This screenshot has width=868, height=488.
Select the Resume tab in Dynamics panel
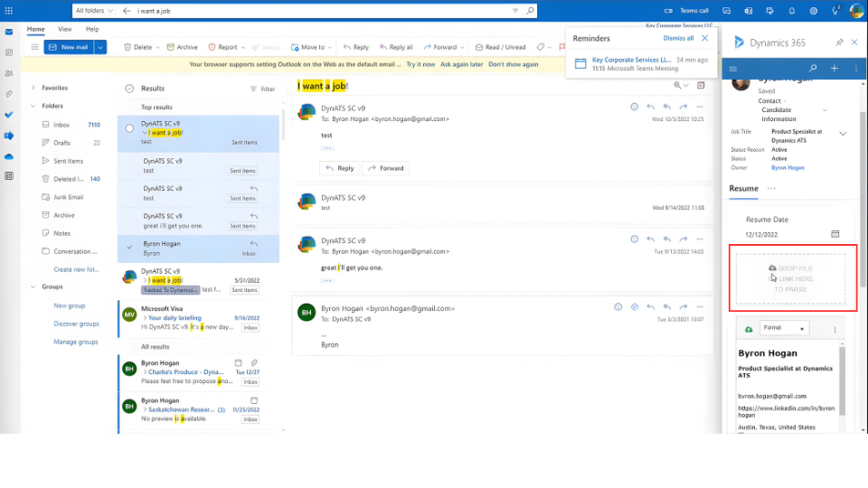point(743,188)
